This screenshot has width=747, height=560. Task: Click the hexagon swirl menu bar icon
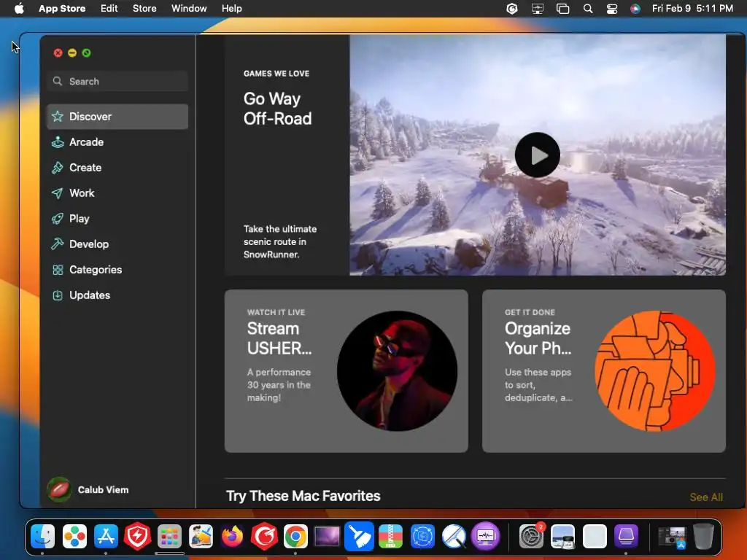point(512,9)
